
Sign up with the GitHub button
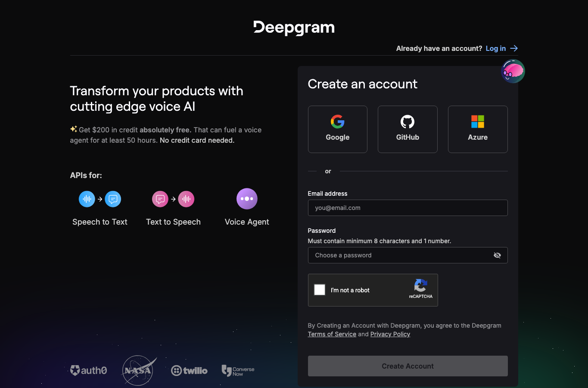(408, 129)
